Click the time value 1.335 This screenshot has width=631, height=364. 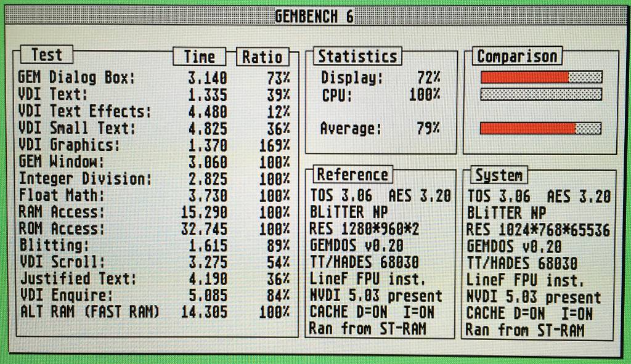pos(208,94)
